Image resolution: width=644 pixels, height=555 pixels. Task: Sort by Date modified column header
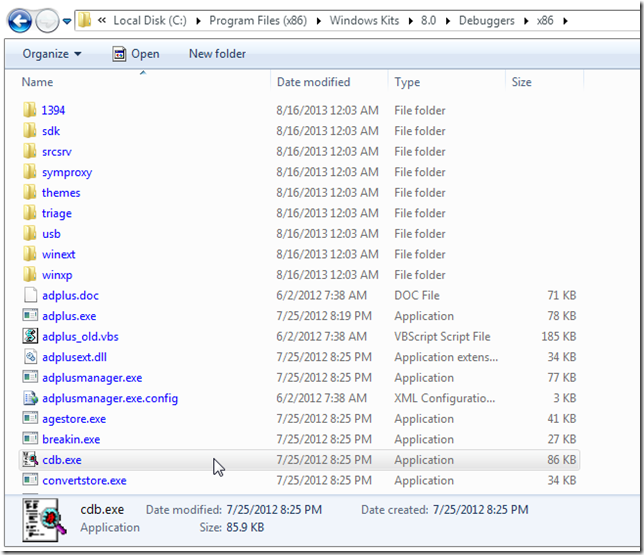(x=313, y=82)
